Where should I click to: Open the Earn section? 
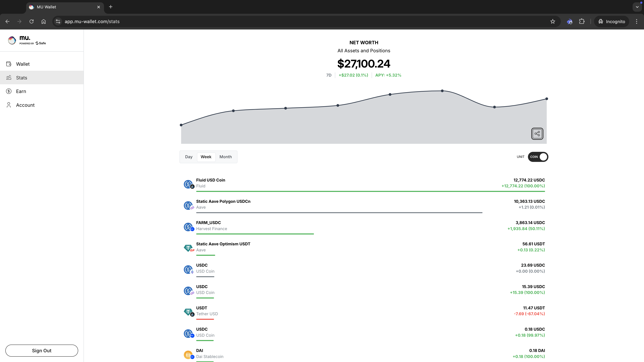coord(42,91)
